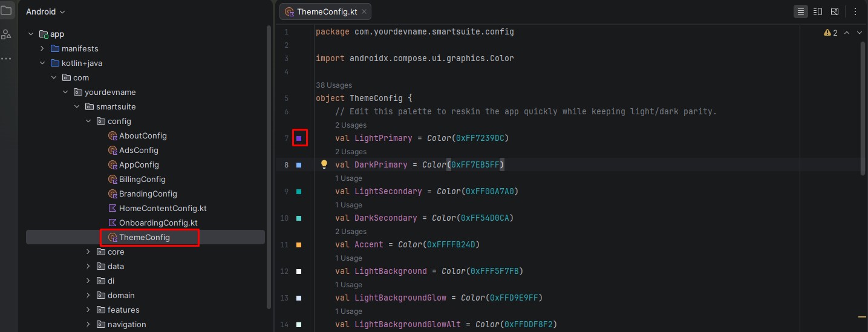Open the Project tool window folder icon

click(6, 10)
